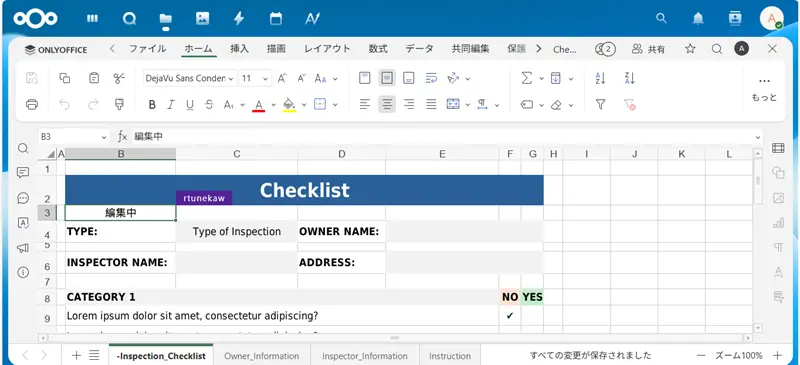Image resolution: width=800 pixels, height=365 pixels.
Task: Open the 挿入 tab
Action: click(239, 49)
